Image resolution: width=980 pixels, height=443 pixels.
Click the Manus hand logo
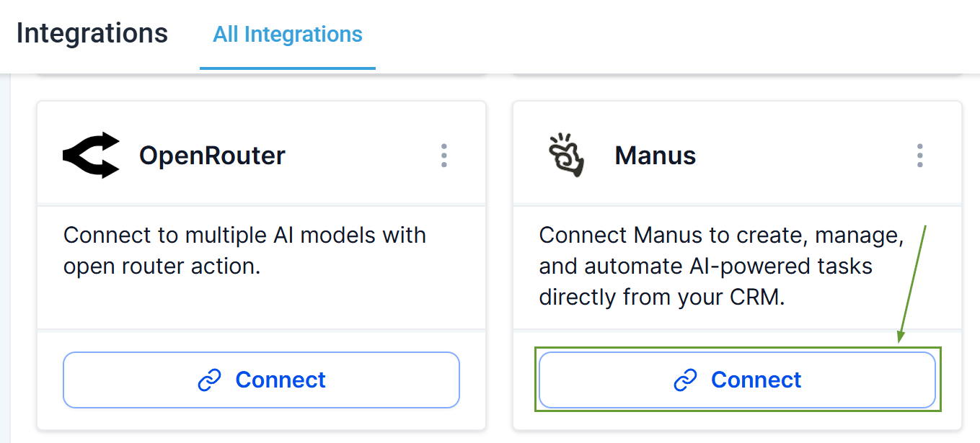pyautogui.click(x=566, y=155)
